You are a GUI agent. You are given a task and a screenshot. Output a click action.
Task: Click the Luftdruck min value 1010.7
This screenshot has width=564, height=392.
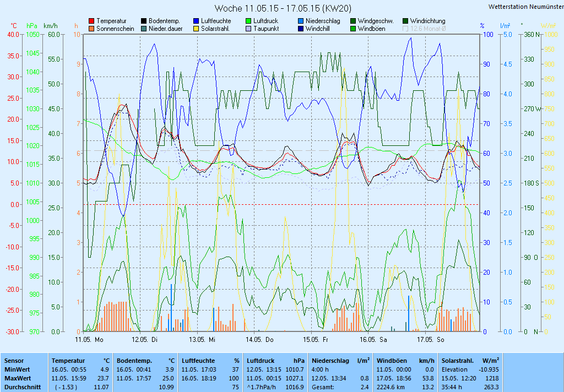pyautogui.click(x=295, y=370)
